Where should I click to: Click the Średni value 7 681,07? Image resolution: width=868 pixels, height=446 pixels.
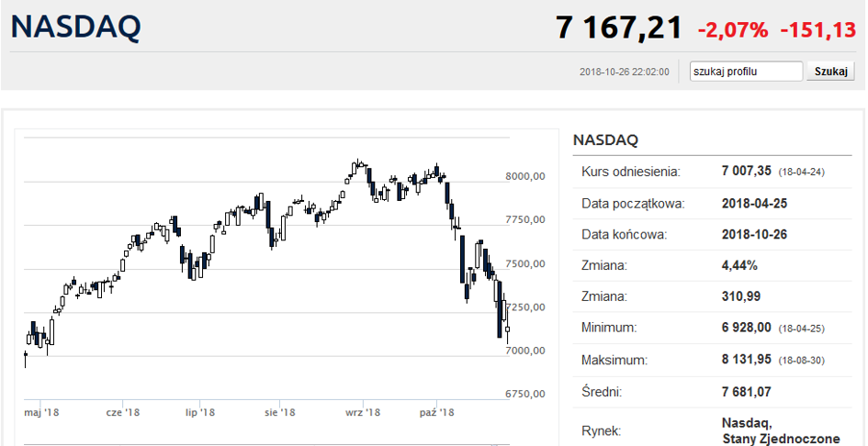pyautogui.click(x=748, y=392)
